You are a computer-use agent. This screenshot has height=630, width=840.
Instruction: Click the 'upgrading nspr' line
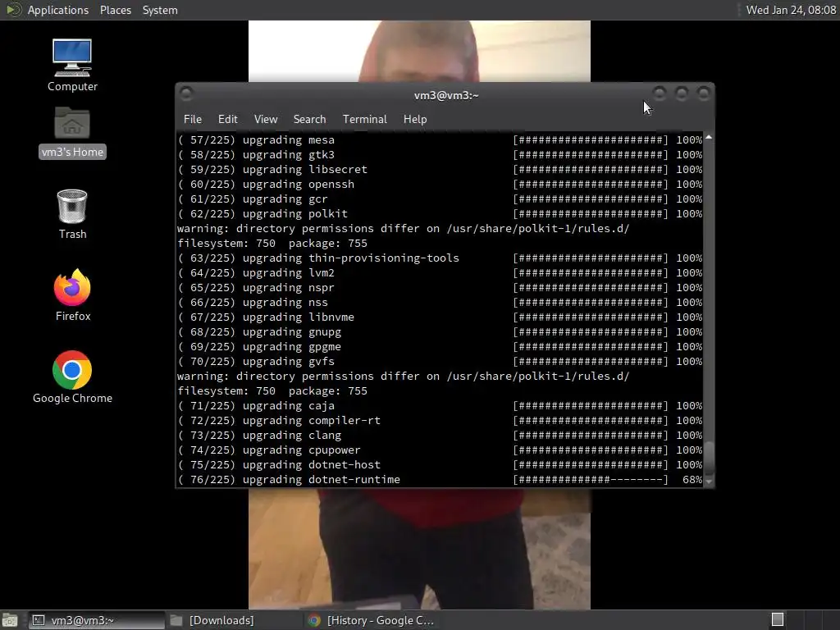point(440,288)
